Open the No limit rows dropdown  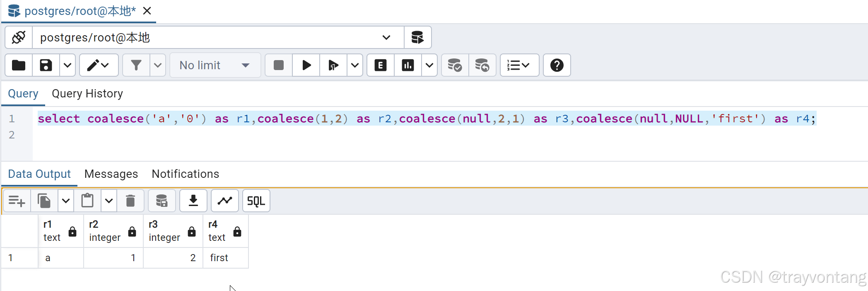click(215, 65)
